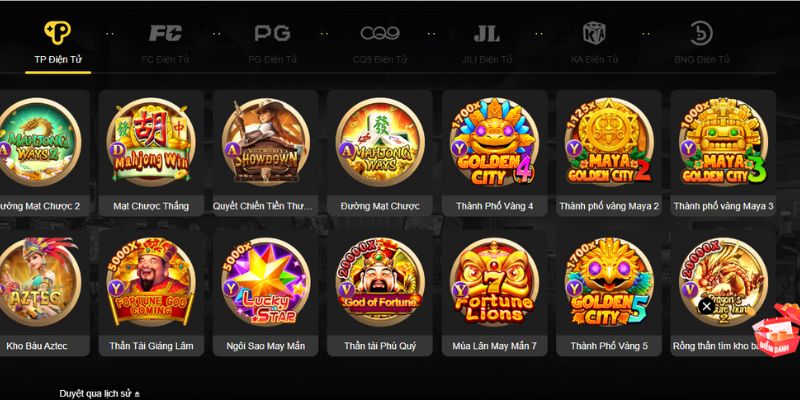Open the Kho Báu Aztec game thumbnail
This screenshot has height=400, width=800.
[x=36, y=282]
